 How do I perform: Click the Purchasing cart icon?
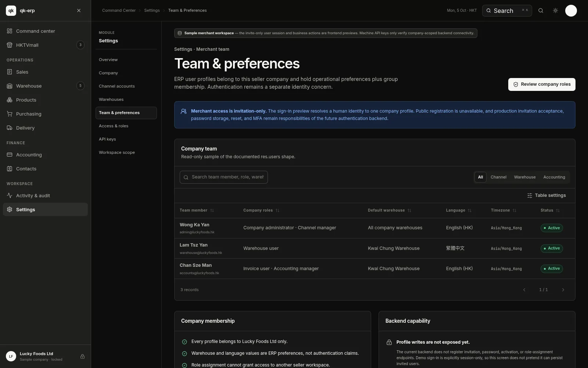[x=10, y=114]
